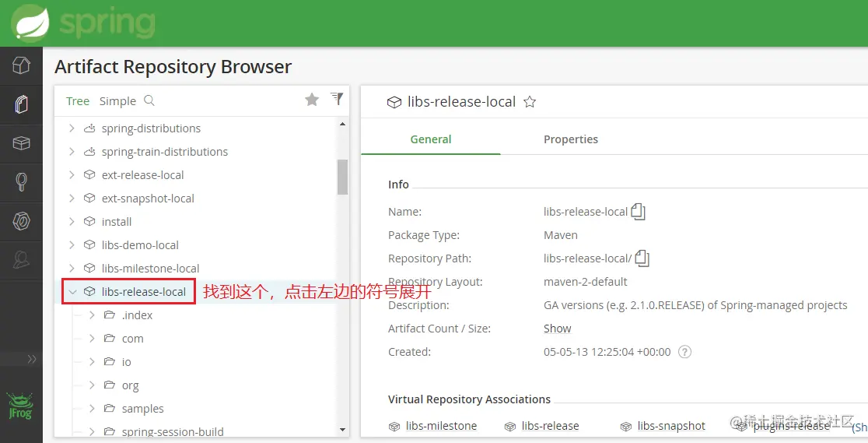The height and width of the screenshot is (443, 868).
Task: Select the Simple view mode
Action: (117, 101)
